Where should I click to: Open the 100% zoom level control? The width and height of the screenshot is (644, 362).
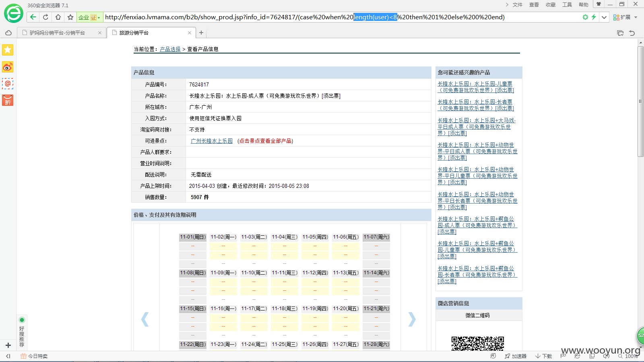pyautogui.click(x=628, y=356)
